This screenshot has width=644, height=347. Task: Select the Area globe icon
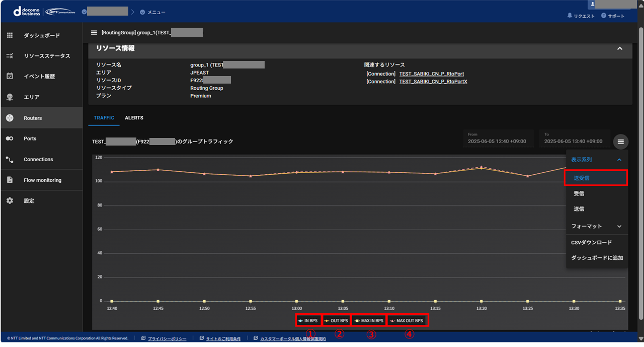coord(10,97)
